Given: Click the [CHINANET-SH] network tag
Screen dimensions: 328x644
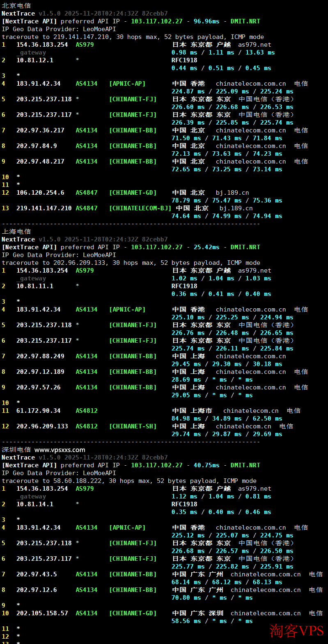Looking at the screenshot, I should (x=133, y=426).
